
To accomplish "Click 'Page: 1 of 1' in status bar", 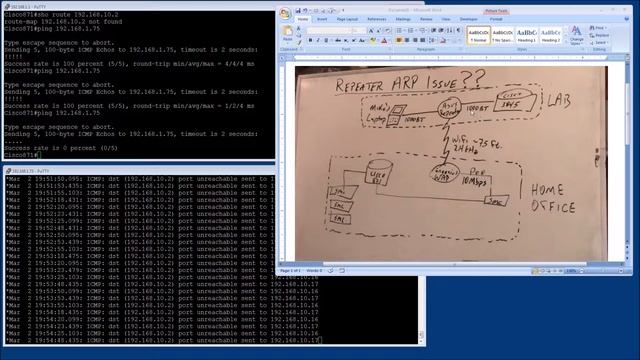I will pyautogui.click(x=290, y=271).
